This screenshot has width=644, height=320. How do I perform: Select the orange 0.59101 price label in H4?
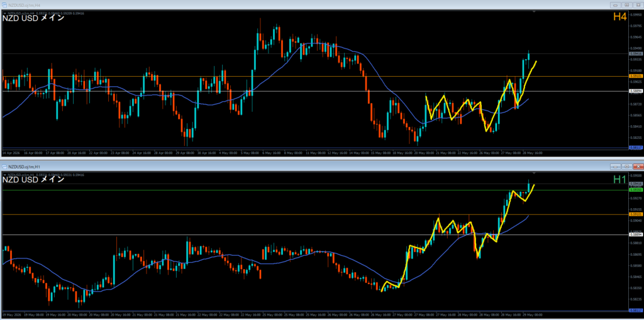click(635, 76)
